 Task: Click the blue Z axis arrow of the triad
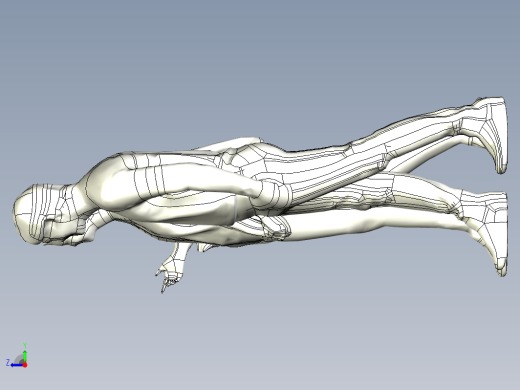coord(17,365)
